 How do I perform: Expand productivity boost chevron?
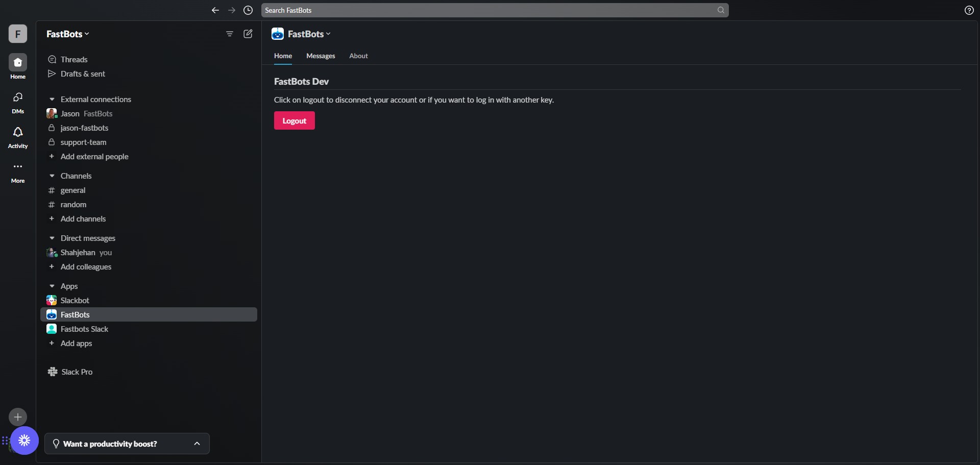click(197, 444)
